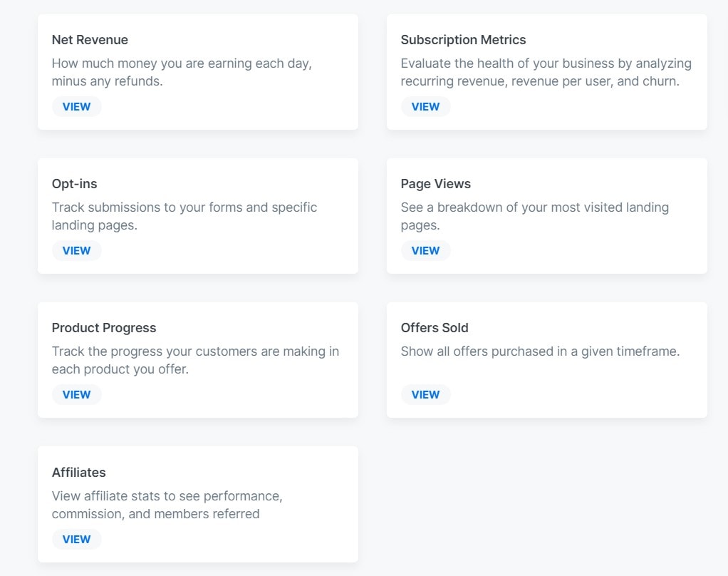Viewport: 728px width, 576px height.
Task: Click Net Revenue description about daily earnings
Action: point(182,72)
